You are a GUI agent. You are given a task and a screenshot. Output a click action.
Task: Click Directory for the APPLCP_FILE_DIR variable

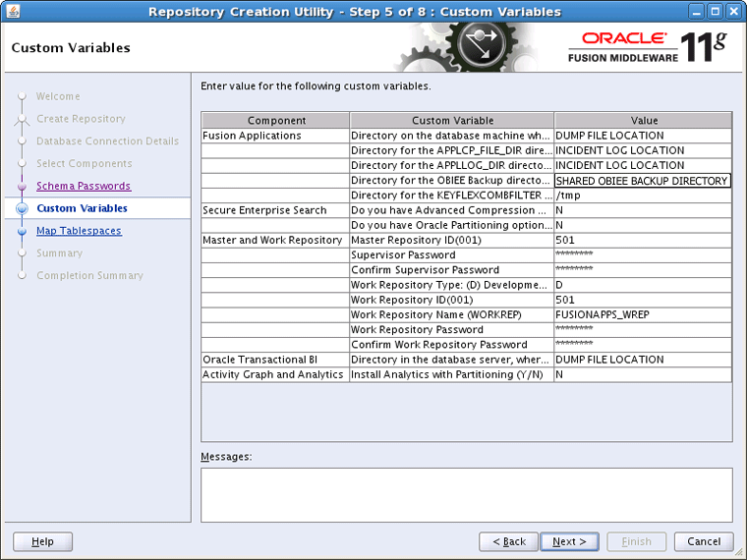(451, 150)
